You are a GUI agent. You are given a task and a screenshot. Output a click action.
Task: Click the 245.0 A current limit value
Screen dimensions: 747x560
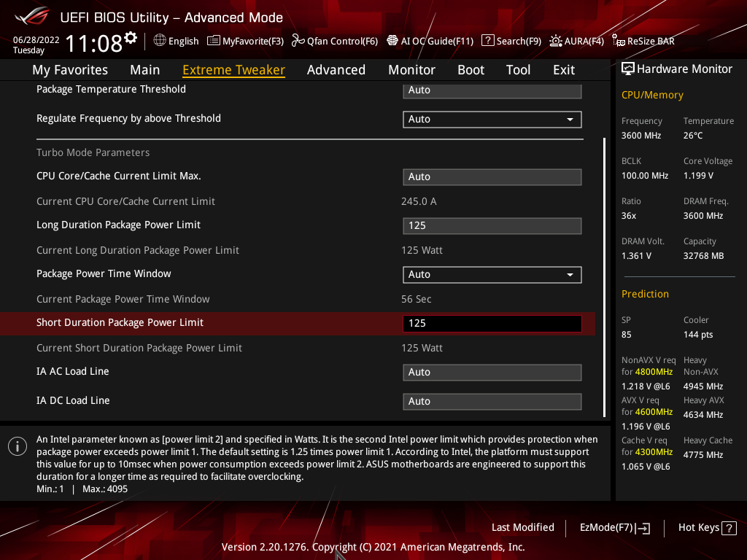coord(419,201)
